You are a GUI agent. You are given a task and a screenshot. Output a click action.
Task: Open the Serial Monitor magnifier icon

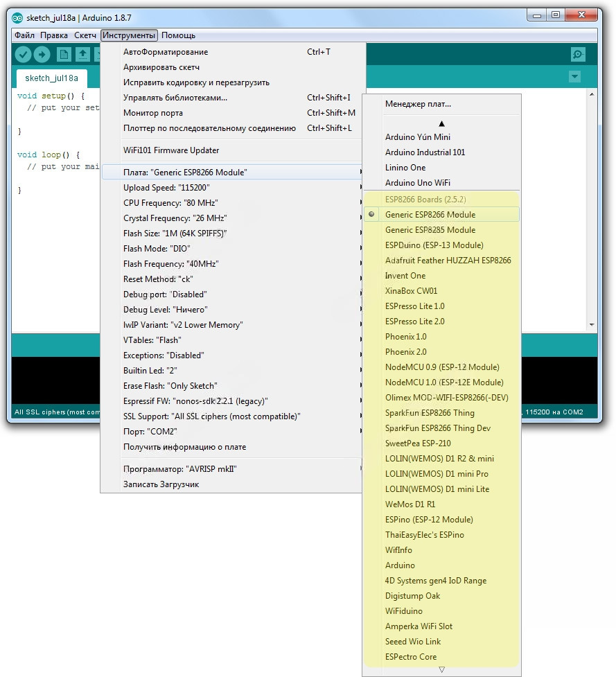tap(578, 55)
